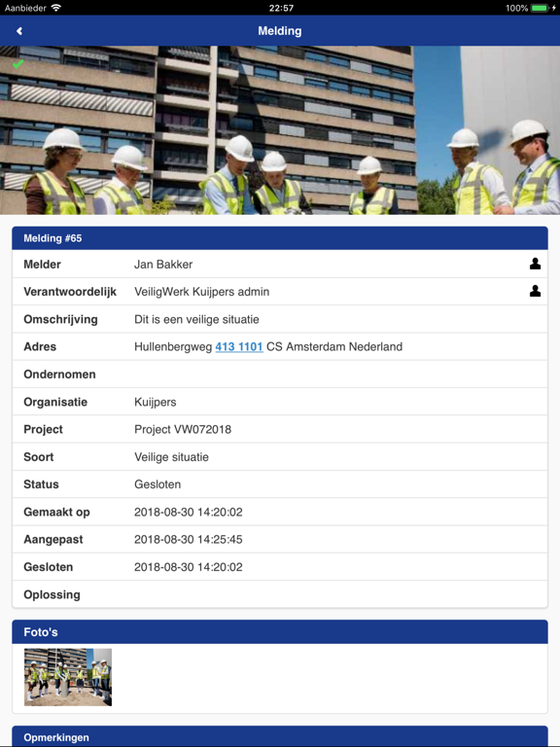
Task: Tap the Oplossing row label
Action: tap(52, 594)
